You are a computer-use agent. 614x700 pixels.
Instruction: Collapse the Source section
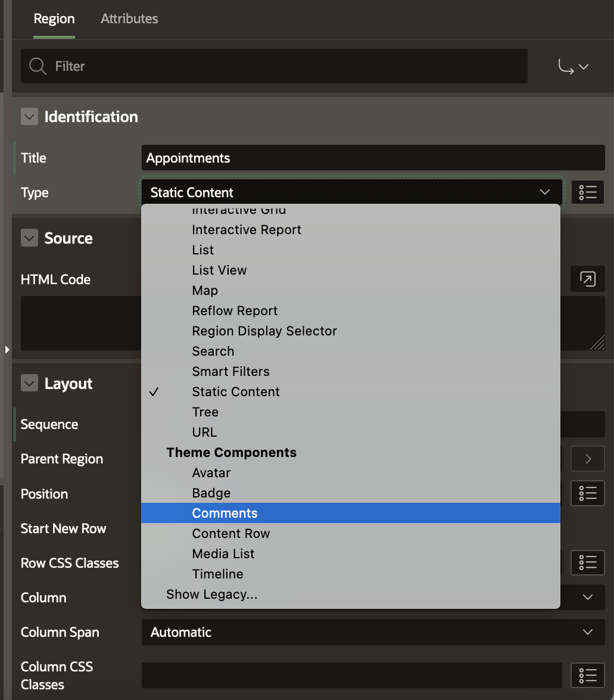(x=29, y=238)
